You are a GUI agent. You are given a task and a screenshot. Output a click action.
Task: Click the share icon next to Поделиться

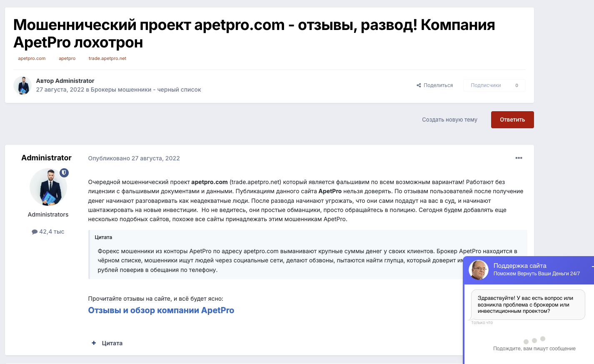tap(419, 85)
